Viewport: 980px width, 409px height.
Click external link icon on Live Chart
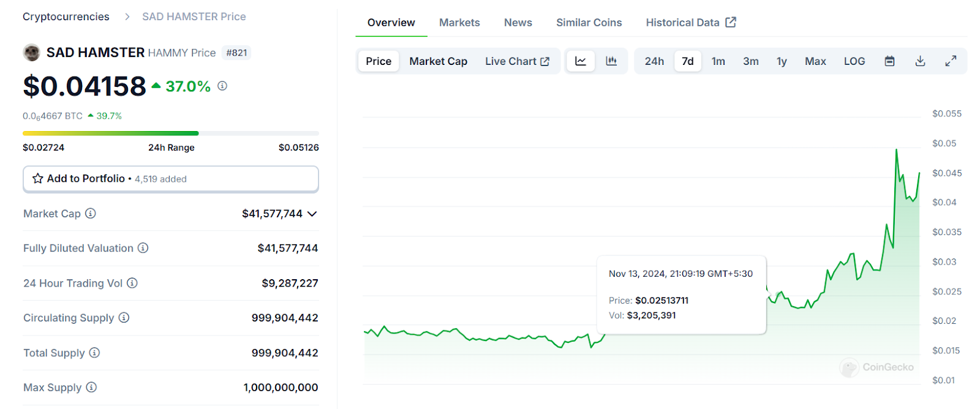click(545, 61)
